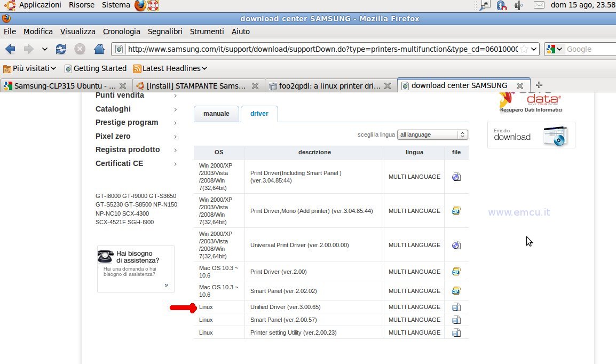Open the Punti vendita sidebar link
The height and width of the screenshot is (364, 616).
120,96
